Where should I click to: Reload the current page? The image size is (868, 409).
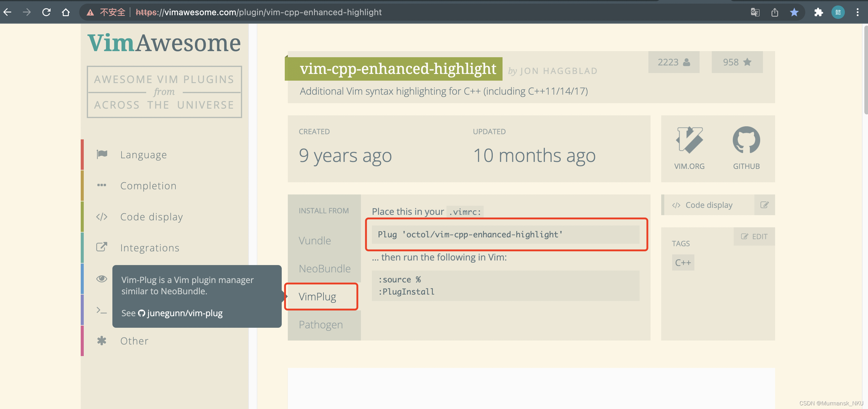point(46,12)
